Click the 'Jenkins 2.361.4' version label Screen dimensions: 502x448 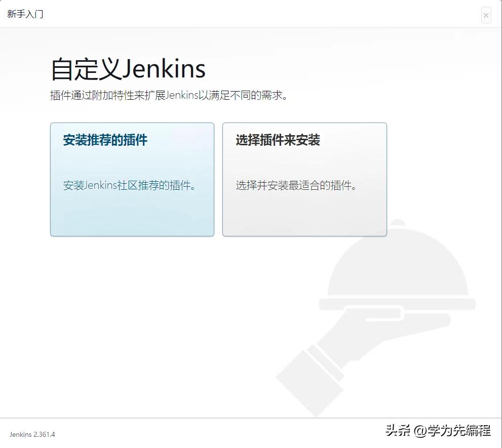pos(33,434)
